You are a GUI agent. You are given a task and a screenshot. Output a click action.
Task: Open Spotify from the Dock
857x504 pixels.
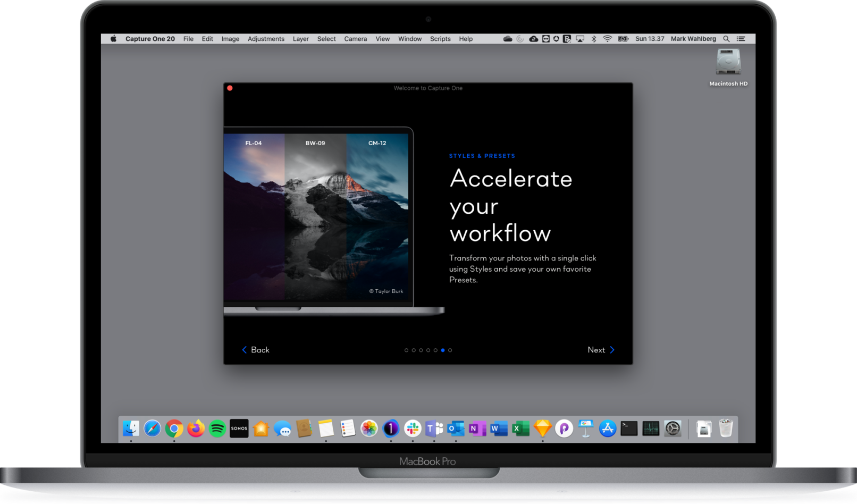coord(217,429)
